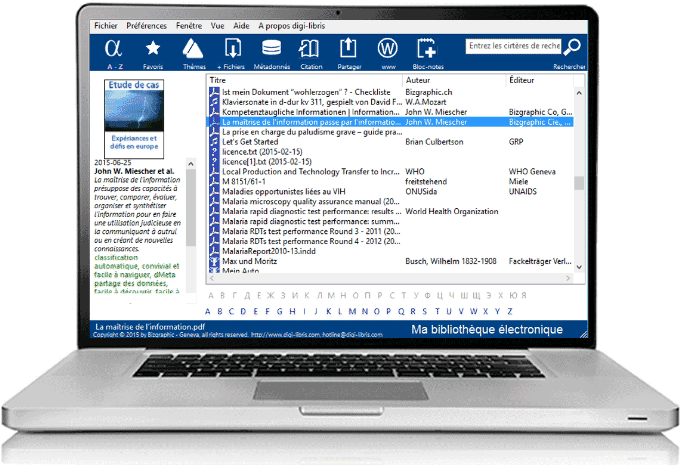Viewport: 680px width, 465px height.
Task: Select row La maîtrise de l'information
Action: point(390,122)
